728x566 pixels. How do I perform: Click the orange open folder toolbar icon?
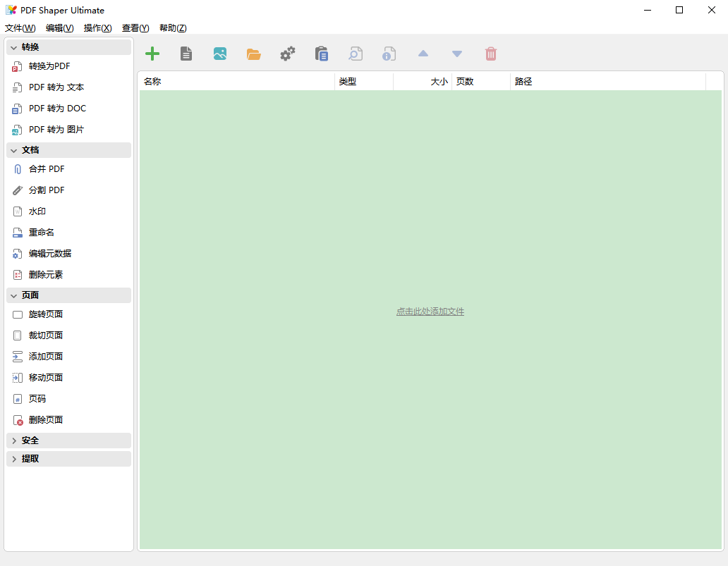tap(254, 54)
